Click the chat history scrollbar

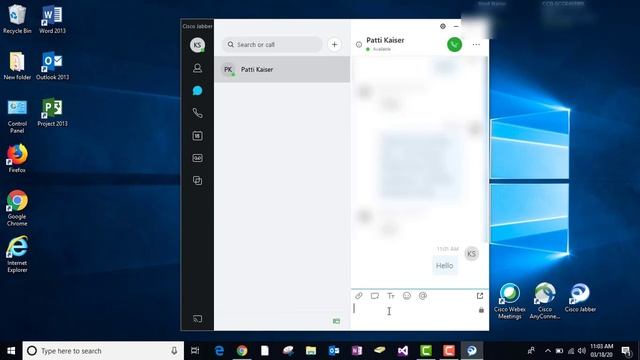pos(486,149)
